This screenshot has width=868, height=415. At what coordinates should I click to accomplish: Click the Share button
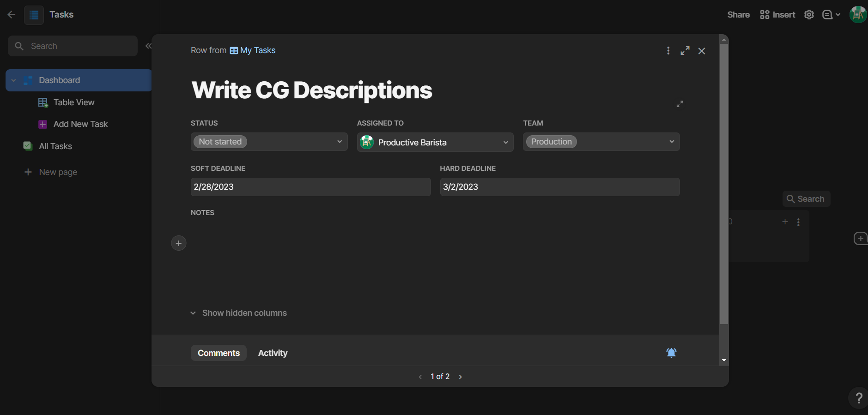coord(738,15)
